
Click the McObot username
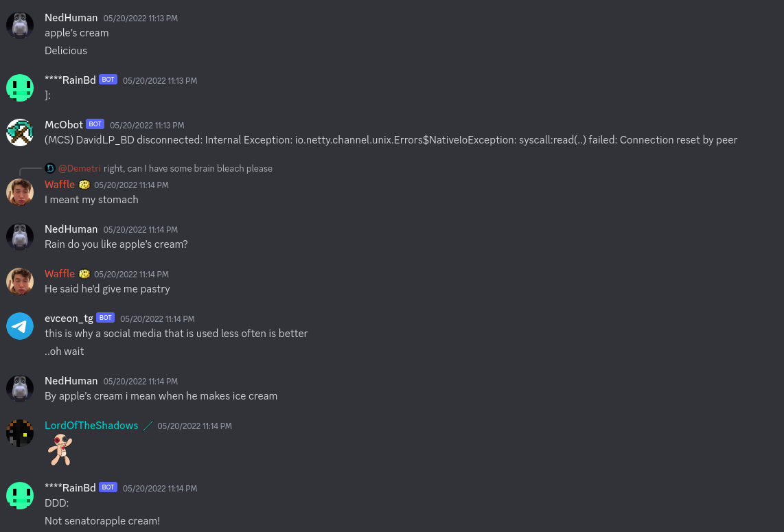click(x=63, y=124)
